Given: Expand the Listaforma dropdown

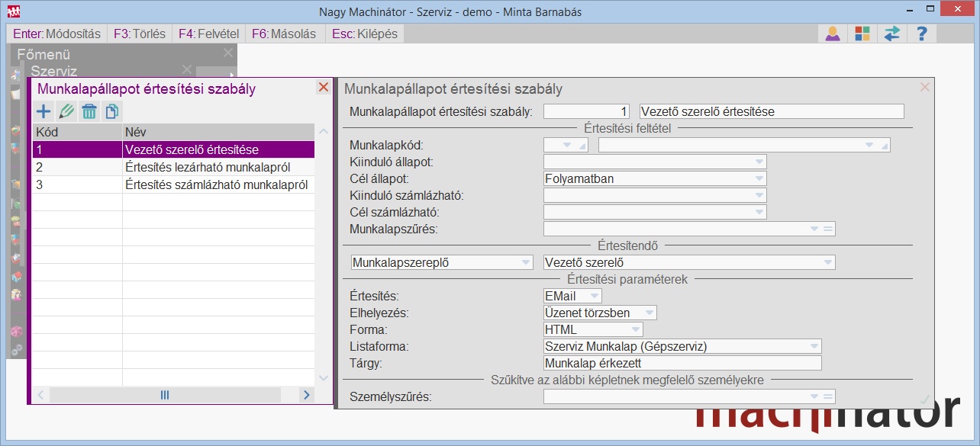Looking at the screenshot, I should pyautogui.click(x=814, y=347).
